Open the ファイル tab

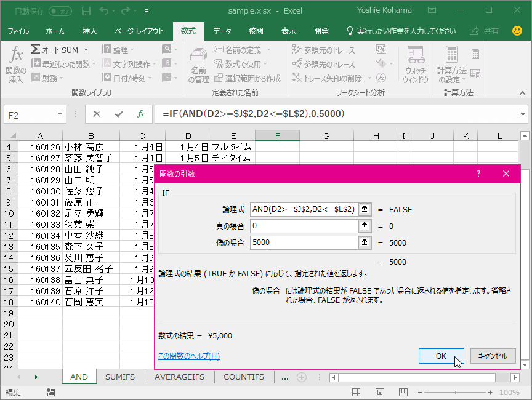pyautogui.click(x=18, y=31)
